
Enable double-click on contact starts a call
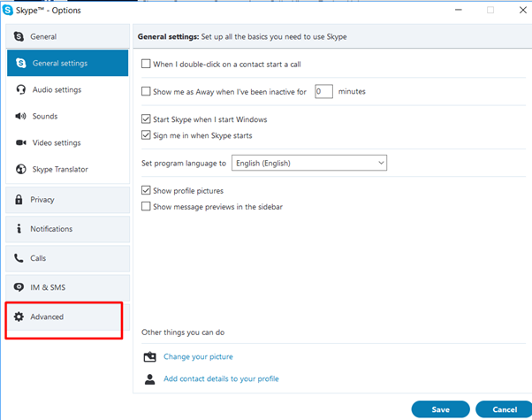(146, 64)
